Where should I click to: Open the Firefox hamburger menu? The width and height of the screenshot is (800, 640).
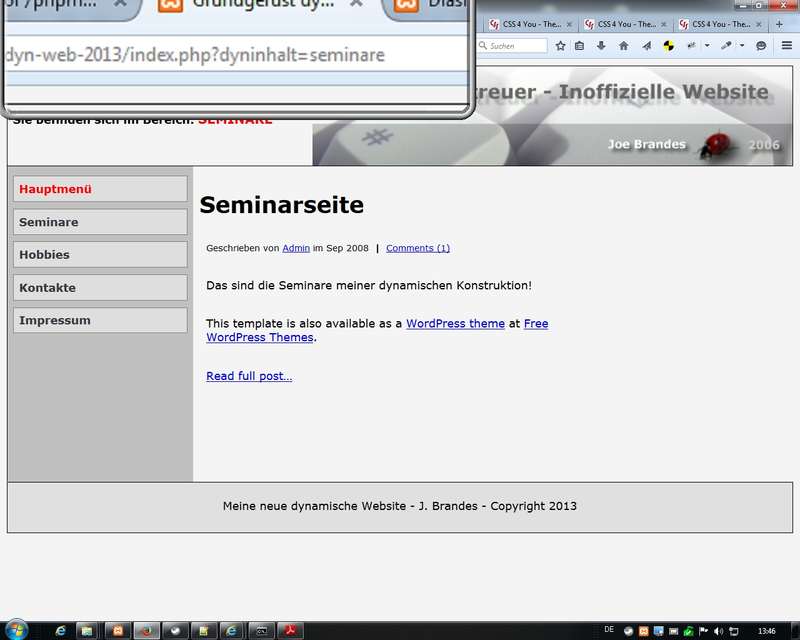(787, 45)
